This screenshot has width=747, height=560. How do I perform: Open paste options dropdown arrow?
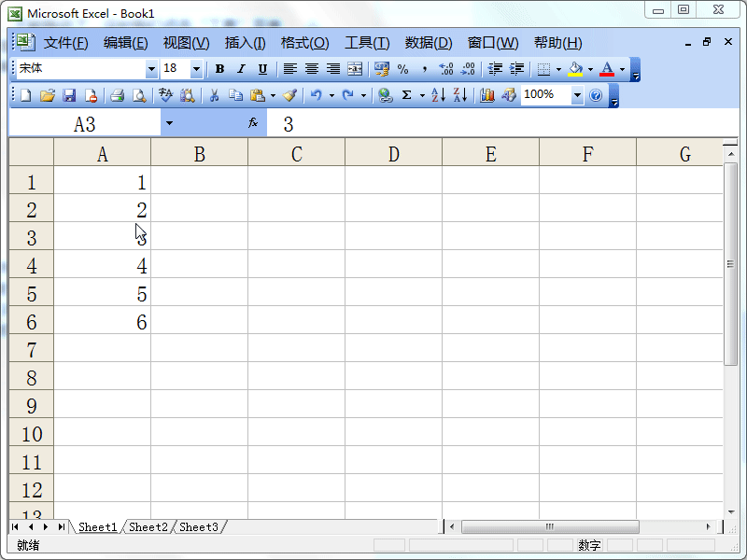click(273, 96)
